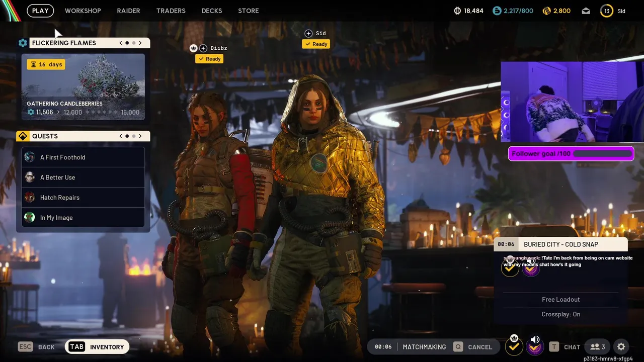The width and height of the screenshot is (644, 362).
Task: Select the Free Loadout option
Action: click(x=561, y=299)
